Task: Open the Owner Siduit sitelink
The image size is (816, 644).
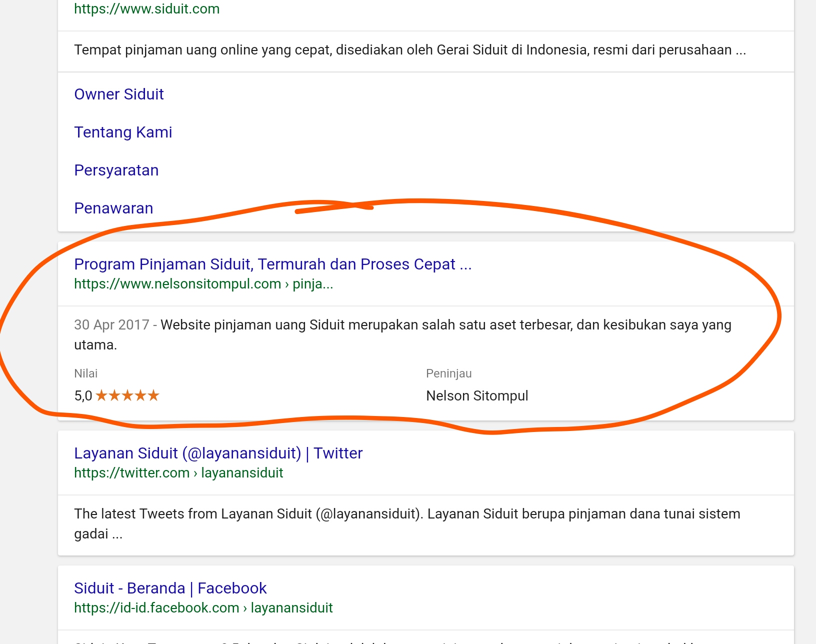Action: click(119, 94)
